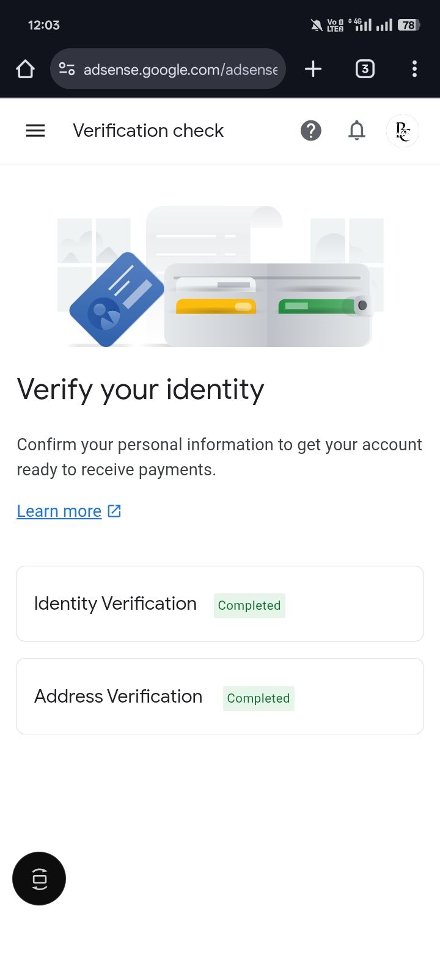The width and height of the screenshot is (440, 980).
Task: View site info icon in address bar
Action: [x=67, y=69]
